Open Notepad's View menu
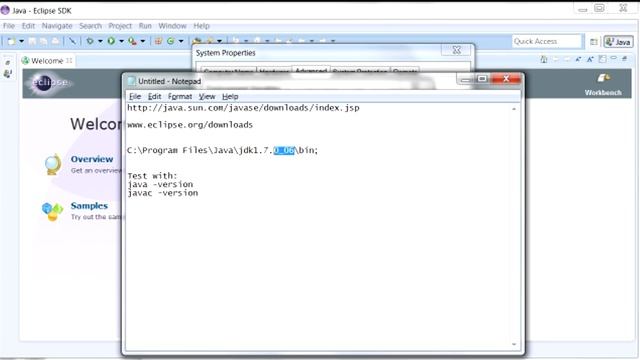640x360 pixels. (x=207, y=96)
